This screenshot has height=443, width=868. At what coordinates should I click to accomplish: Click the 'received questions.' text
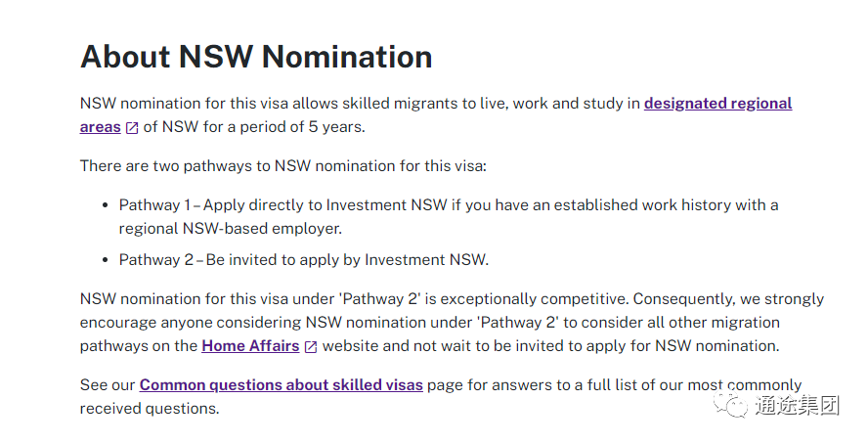(150, 409)
